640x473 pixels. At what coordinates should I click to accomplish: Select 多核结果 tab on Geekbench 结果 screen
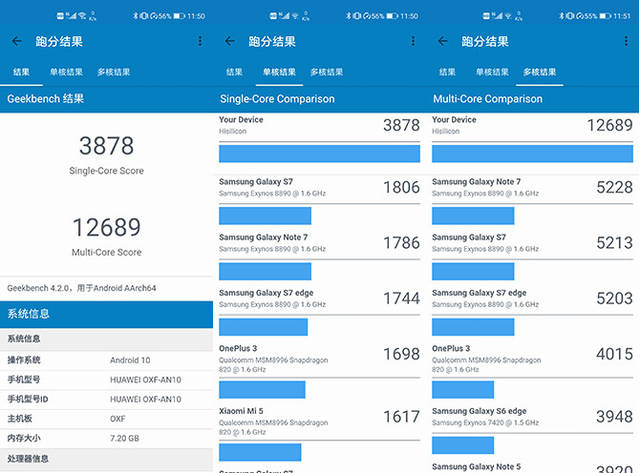pyautogui.click(x=113, y=72)
